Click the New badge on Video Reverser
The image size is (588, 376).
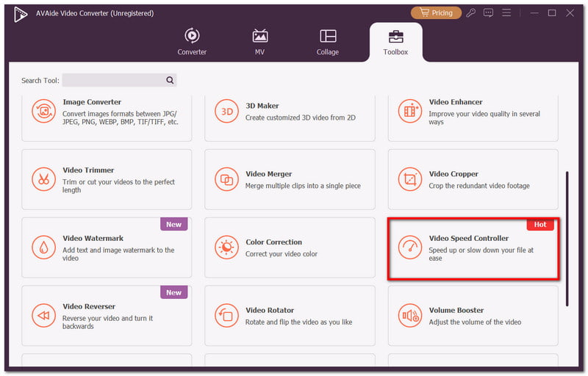pyautogui.click(x=174, y=292)
